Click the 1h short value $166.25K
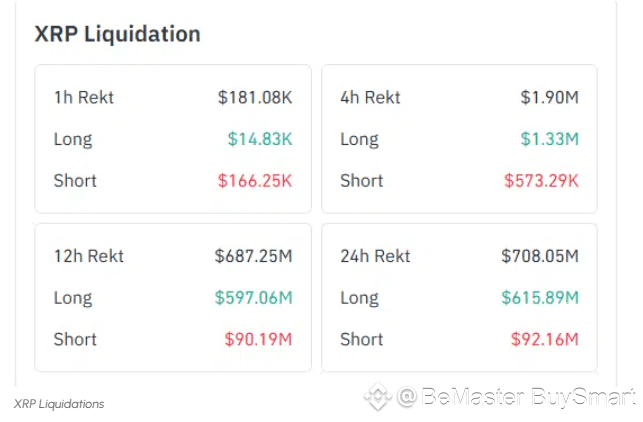This screenshot has height=422, width=643. tap(255, 181)
